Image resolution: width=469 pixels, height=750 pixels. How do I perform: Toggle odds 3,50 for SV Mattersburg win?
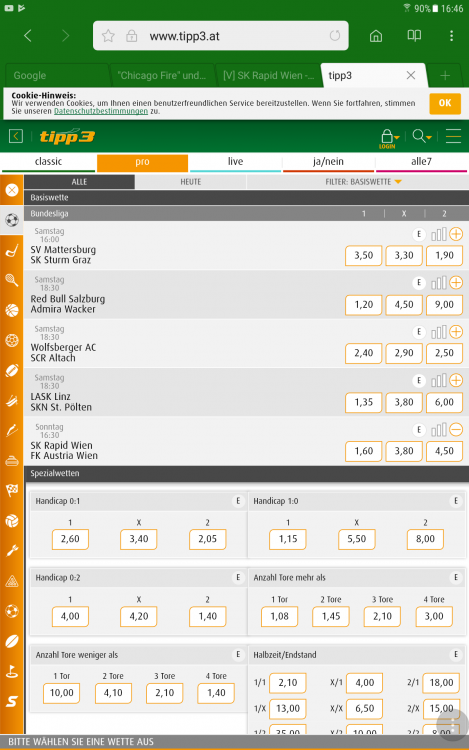click(x=363, y=255)
